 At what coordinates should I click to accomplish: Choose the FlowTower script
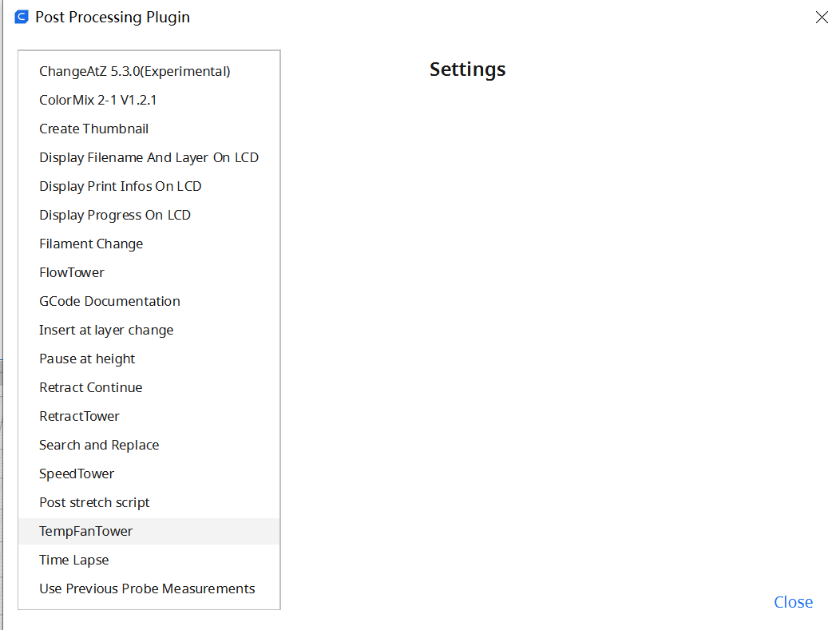point(149,272)
